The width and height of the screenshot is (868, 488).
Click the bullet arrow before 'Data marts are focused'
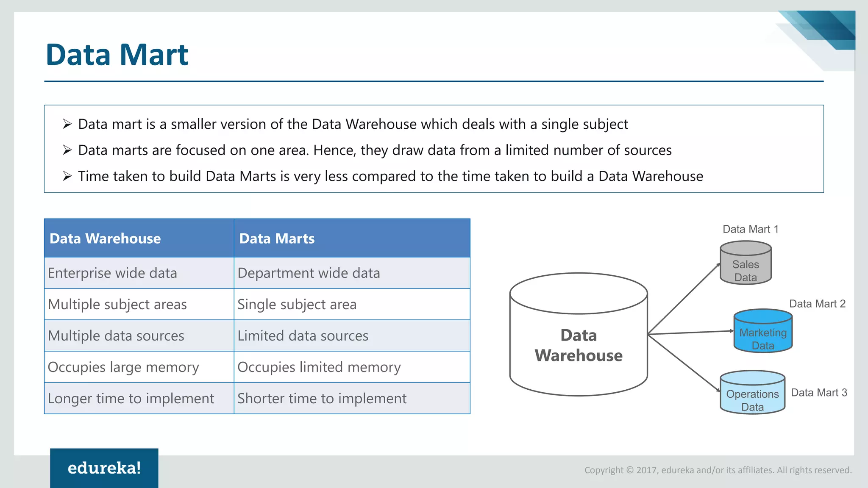point(67,150)
